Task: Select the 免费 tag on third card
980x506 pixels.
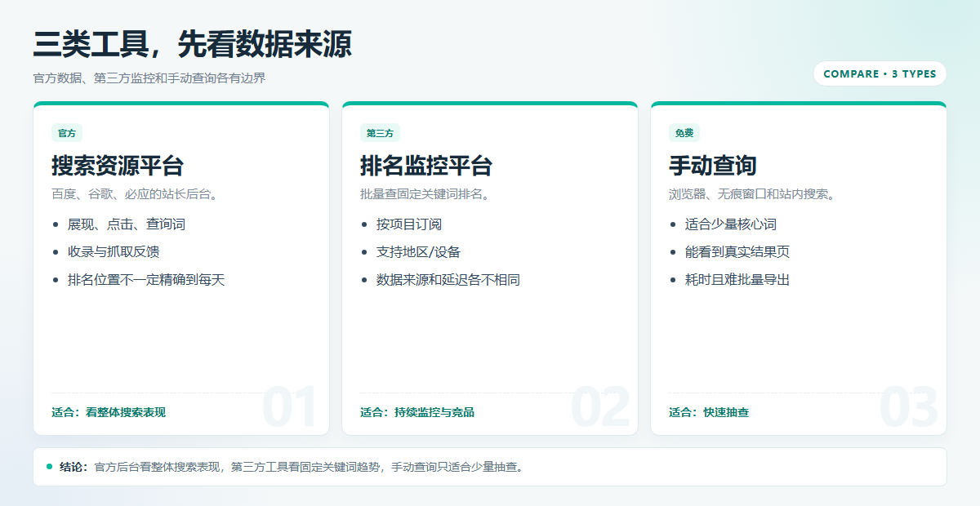Action: click(684, 133)
